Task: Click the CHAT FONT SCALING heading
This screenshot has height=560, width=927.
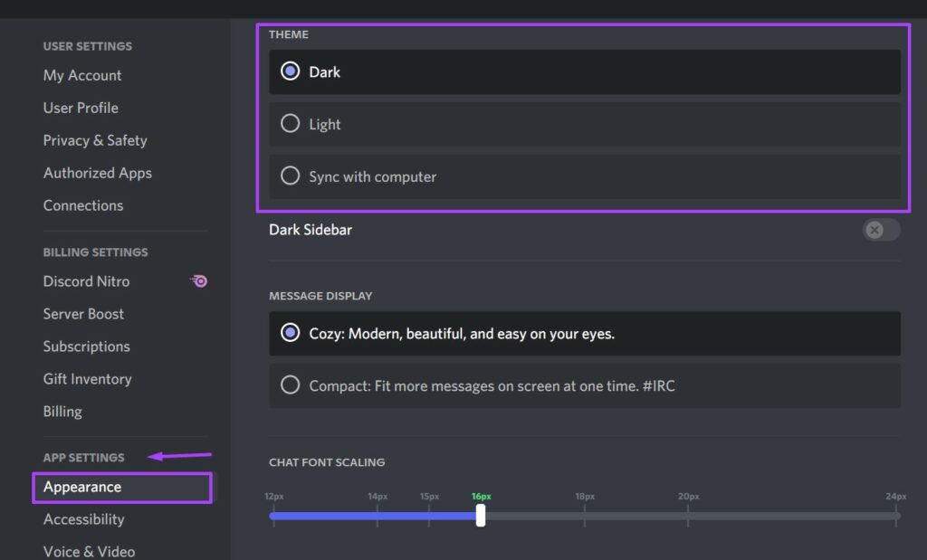Action: 327,462
